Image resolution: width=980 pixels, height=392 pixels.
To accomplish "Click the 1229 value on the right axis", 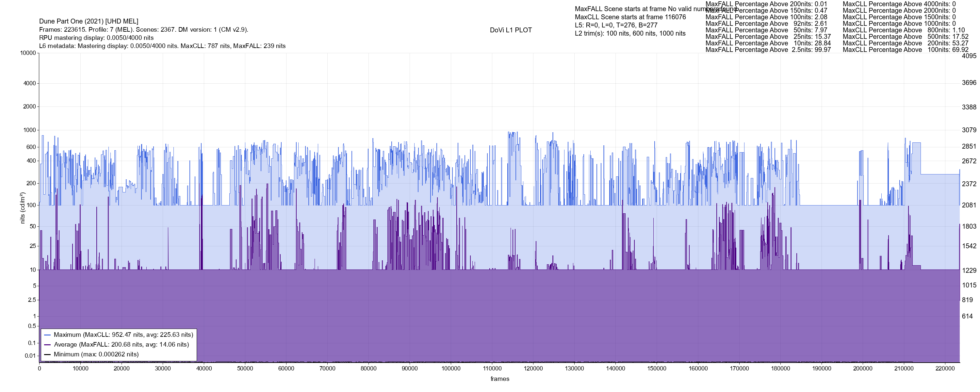I will tap(969, 270).
